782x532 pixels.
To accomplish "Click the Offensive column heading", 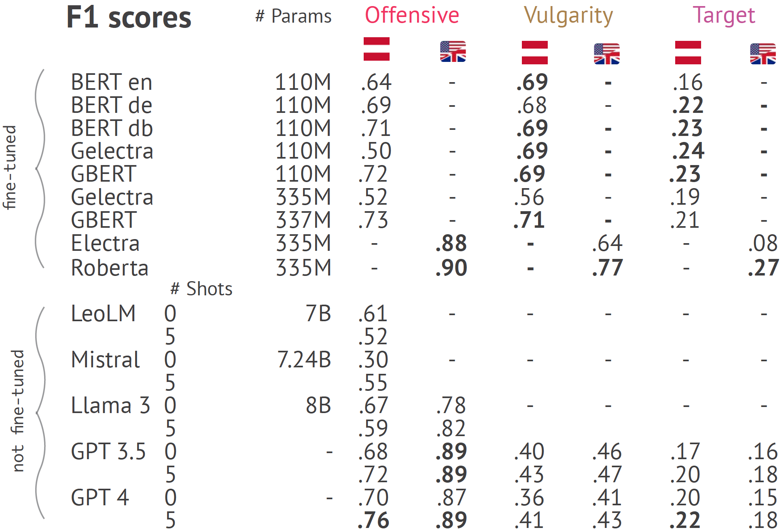I will pos(412,15).
